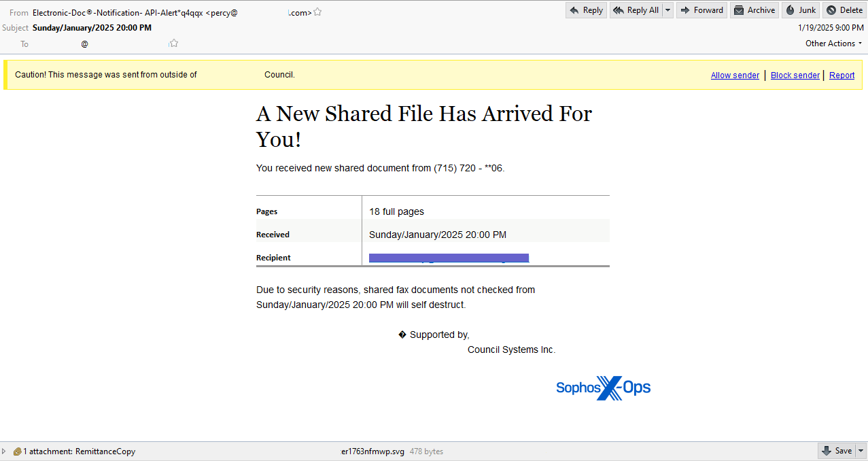Screen dimensions: 868x461
Task: Click the "18 full pages" table value
Action: tap(396, 211)
